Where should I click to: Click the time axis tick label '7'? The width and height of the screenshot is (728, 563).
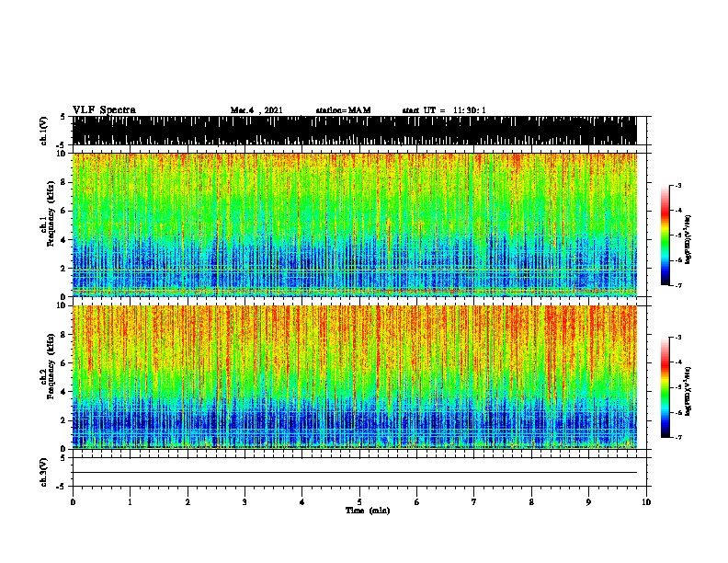pos(474,502)
